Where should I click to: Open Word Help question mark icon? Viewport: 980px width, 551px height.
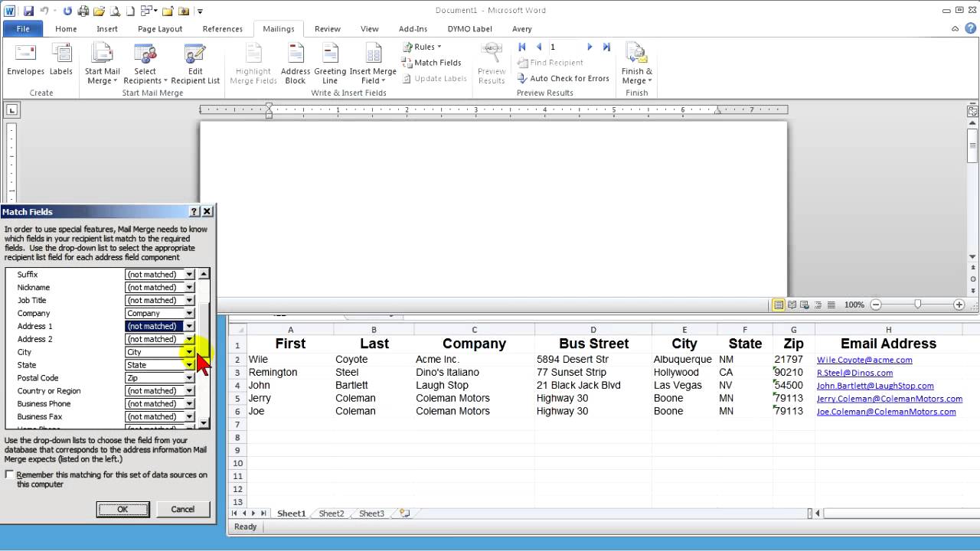971,28
